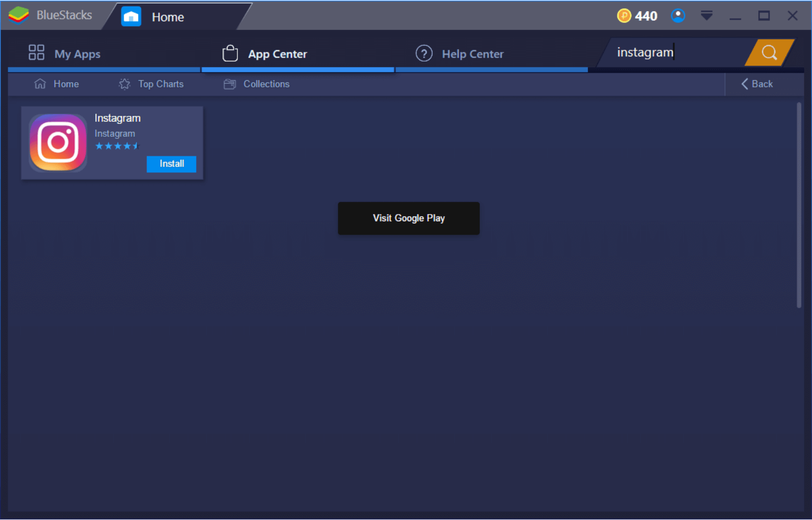Screen dimensions: 812x520
Task: Expand the title bar dropdown menu arrow
Action: [x=706, y=16]
